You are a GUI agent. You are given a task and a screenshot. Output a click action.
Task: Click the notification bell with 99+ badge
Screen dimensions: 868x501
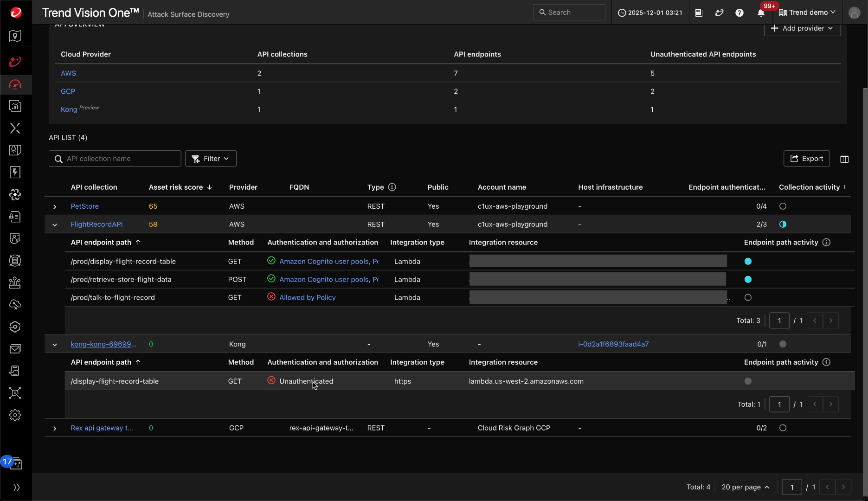point(760,13)
